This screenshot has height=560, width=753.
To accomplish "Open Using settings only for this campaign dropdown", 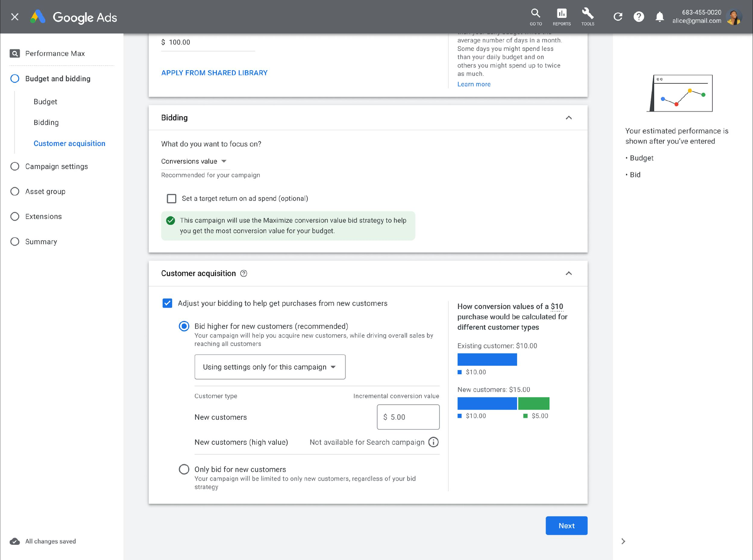I will click(x=270, y=367).
